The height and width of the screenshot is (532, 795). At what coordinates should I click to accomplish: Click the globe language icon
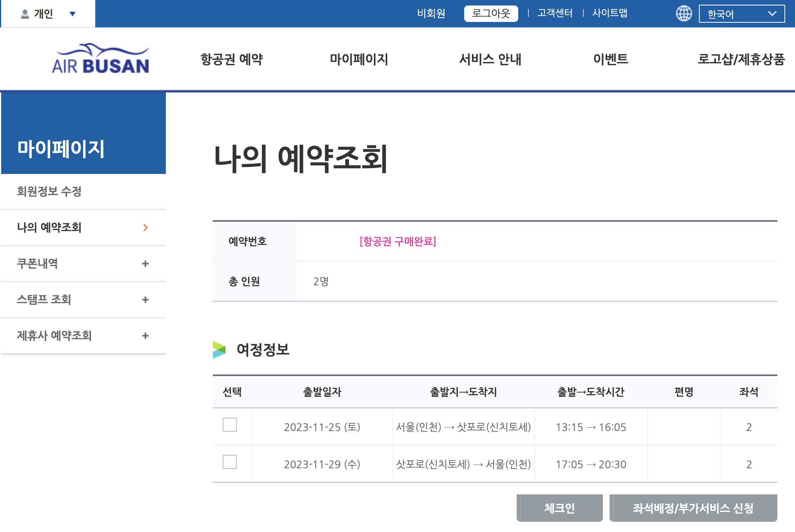tap(684, 14)
